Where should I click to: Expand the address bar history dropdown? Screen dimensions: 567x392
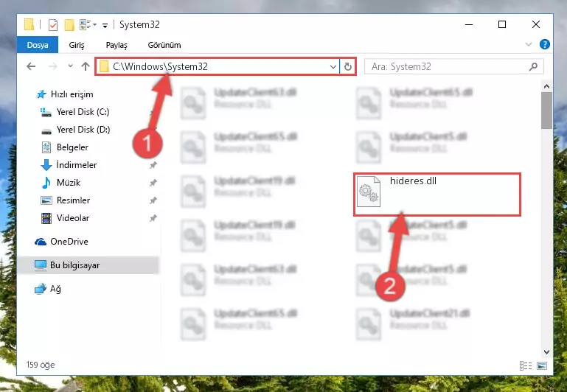click(x=333, y=67)
